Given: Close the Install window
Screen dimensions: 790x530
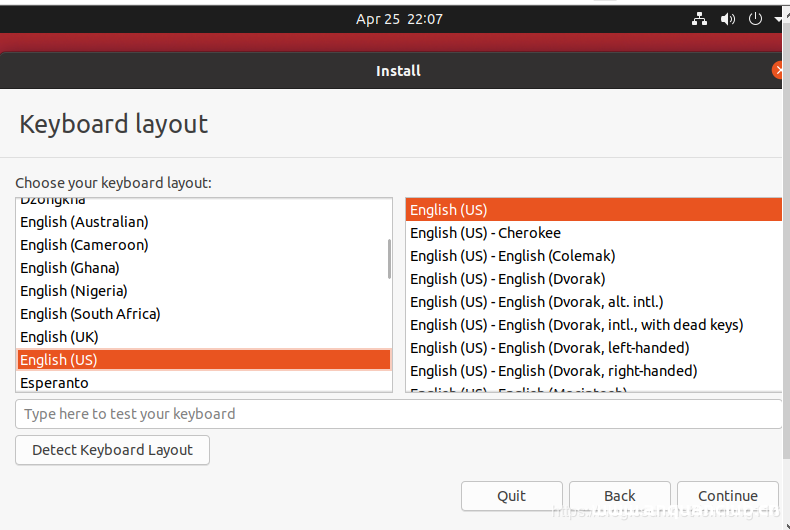Looking at the screenshot, I should tap(780, 70).
